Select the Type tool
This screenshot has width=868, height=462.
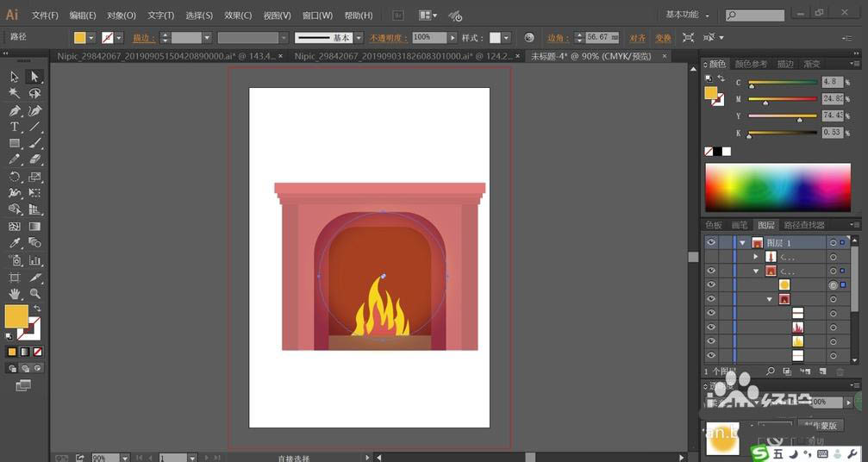[x=15, y=127]
